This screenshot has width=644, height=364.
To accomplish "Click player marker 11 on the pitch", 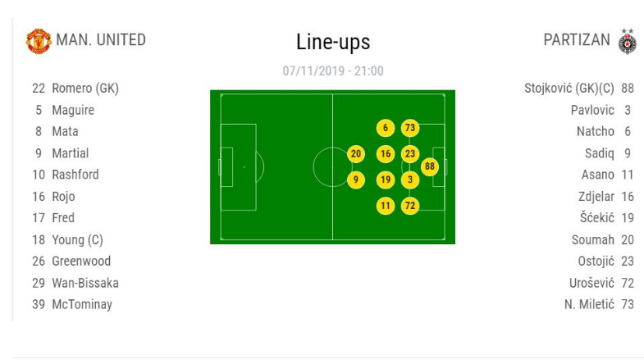I will (386, 206).
